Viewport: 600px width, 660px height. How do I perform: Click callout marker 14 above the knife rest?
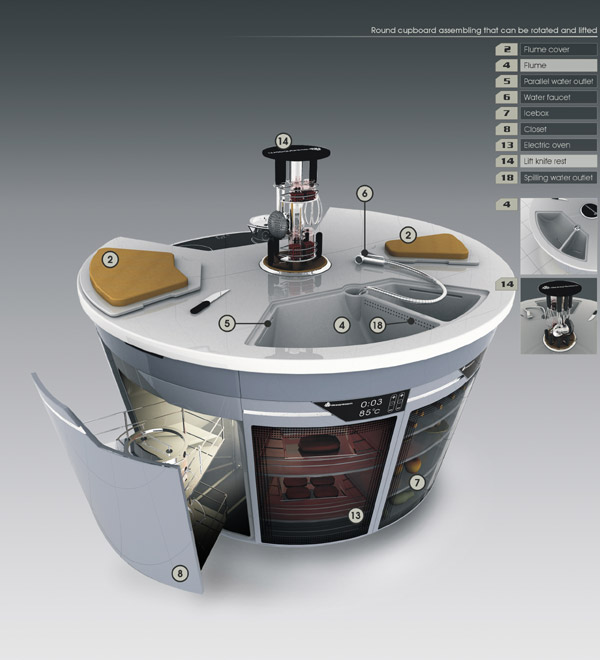click(283, 142)
